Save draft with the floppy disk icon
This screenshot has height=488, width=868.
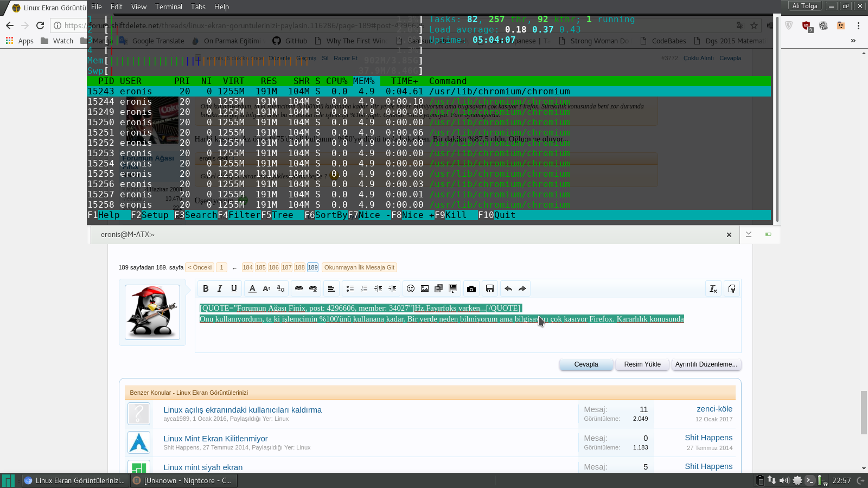coord(490,288)
